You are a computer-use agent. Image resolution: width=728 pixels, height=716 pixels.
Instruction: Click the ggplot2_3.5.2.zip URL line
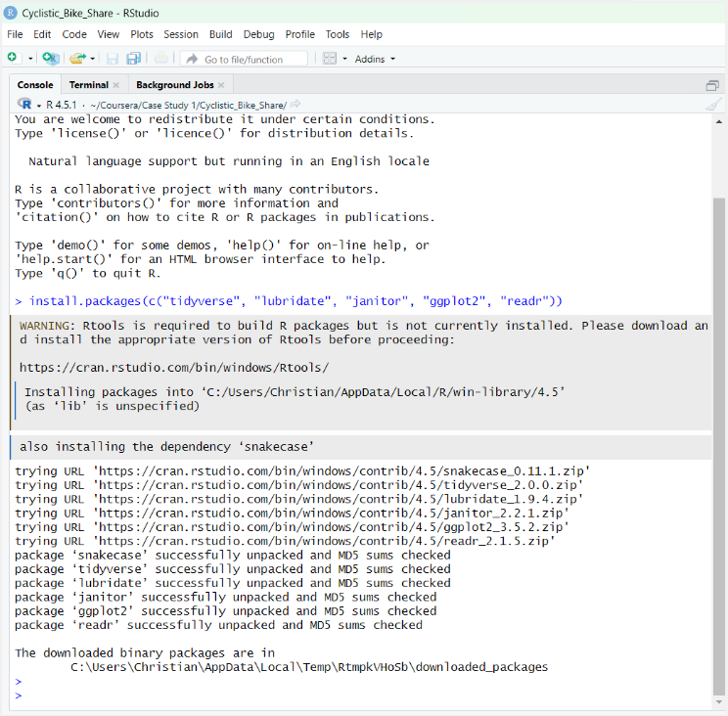(x=292, y=526)
